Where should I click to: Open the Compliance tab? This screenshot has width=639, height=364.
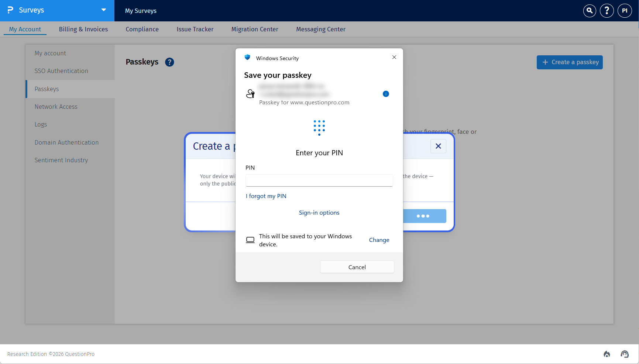142,29
